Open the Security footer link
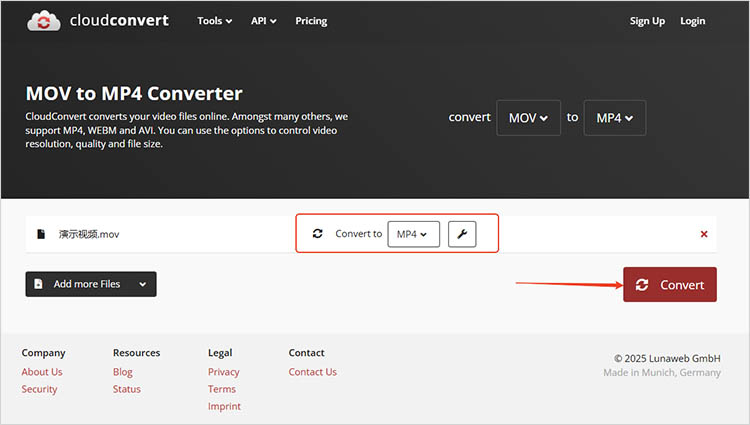This screenshot has height=425, width=750. click(x=39, y=389)
